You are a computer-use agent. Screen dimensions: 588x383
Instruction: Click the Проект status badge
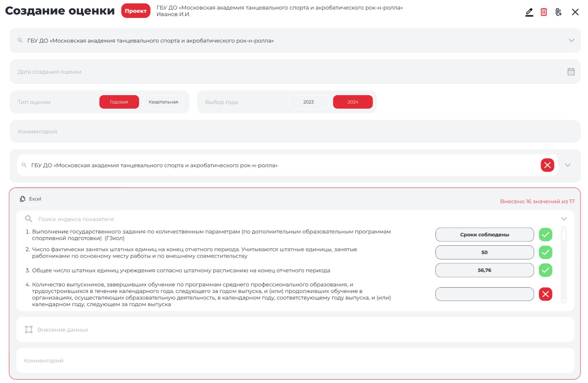pyautogui.click(x=136, y=11)
